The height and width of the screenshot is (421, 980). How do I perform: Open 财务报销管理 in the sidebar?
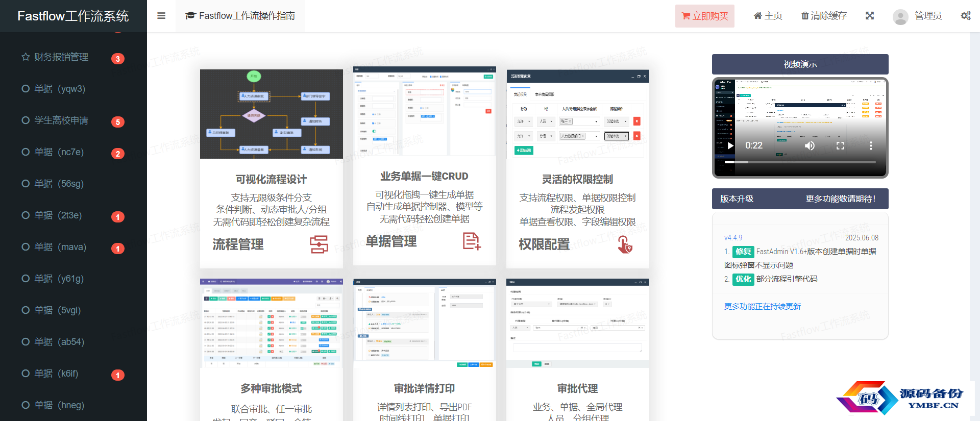(x=73, y=57)
